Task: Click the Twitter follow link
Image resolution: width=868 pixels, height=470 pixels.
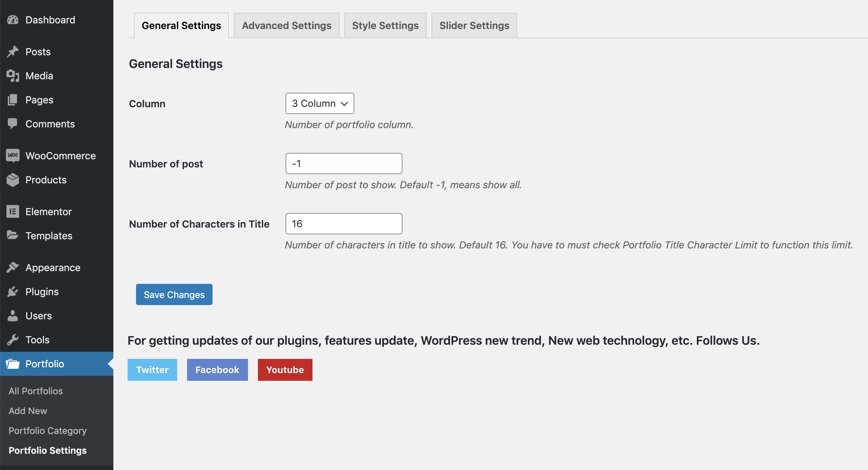Action: point(152,369)
